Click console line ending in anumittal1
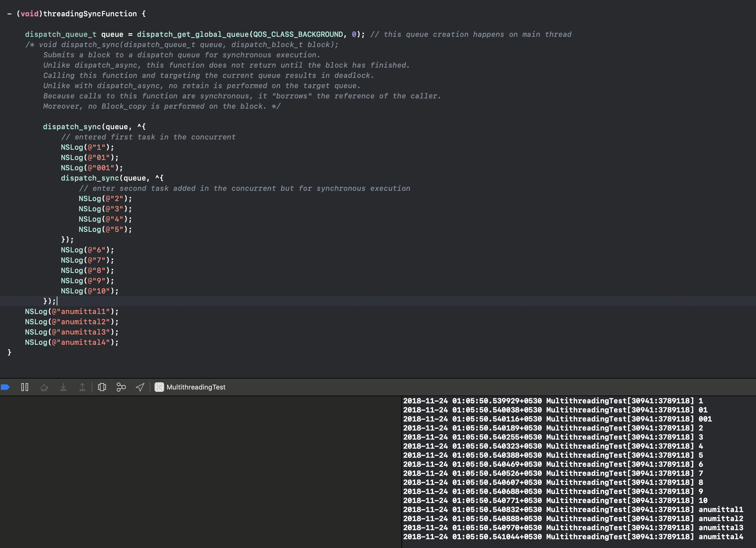This screenshot has width=756, height=548. (573, 509)
